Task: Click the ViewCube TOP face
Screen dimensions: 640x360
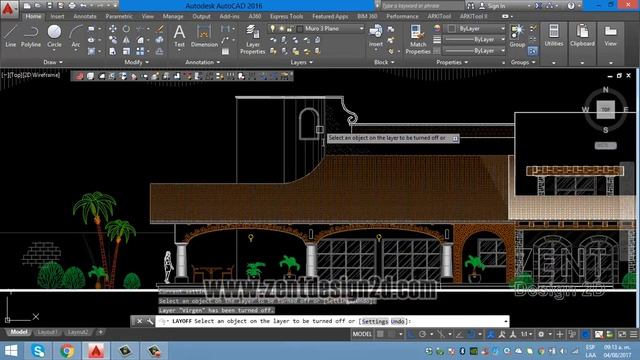Action: tap(606, 109)
